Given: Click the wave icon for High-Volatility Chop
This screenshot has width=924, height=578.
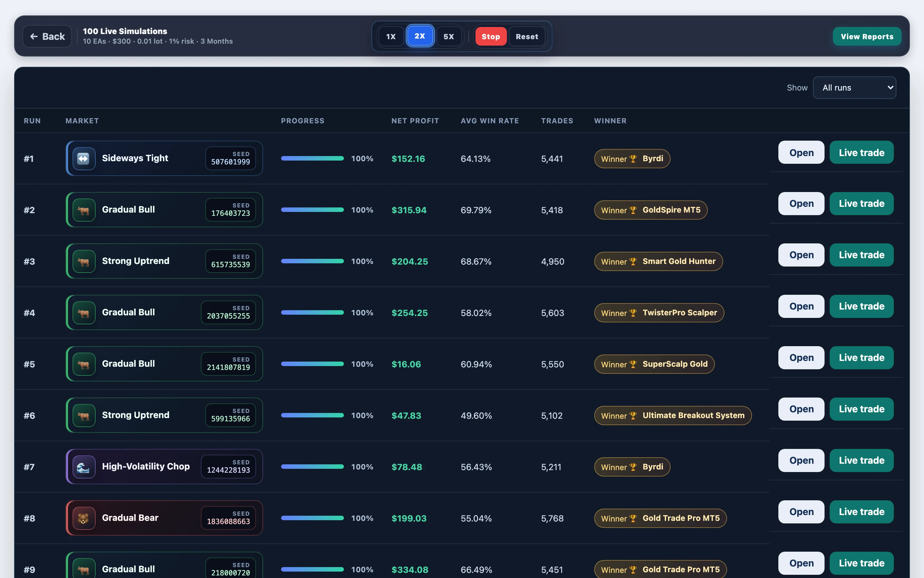Looking at the screenshot, I should [x=84, y=467].
